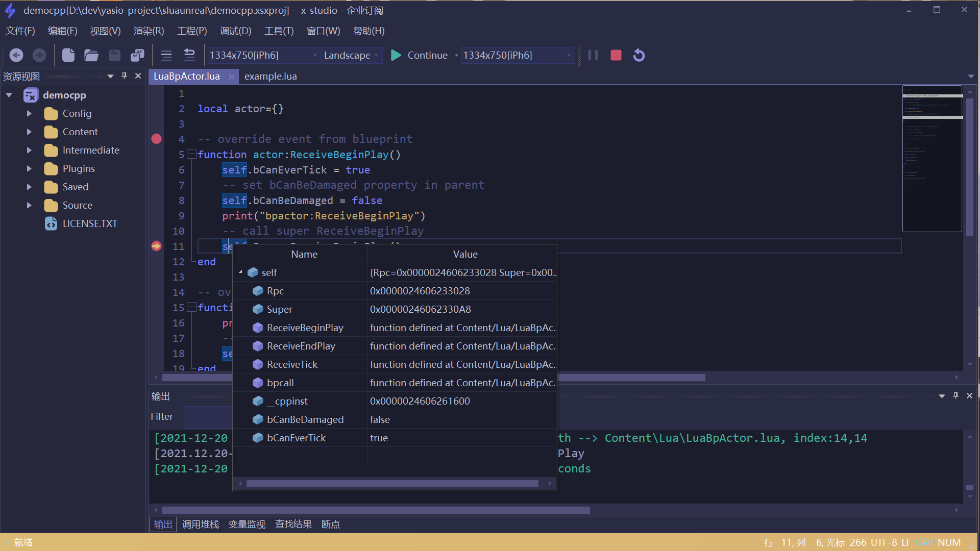Viewport: 980px width, 551px height.
Task: Click the open folder toolbar icon
Action: click(91, 55)
